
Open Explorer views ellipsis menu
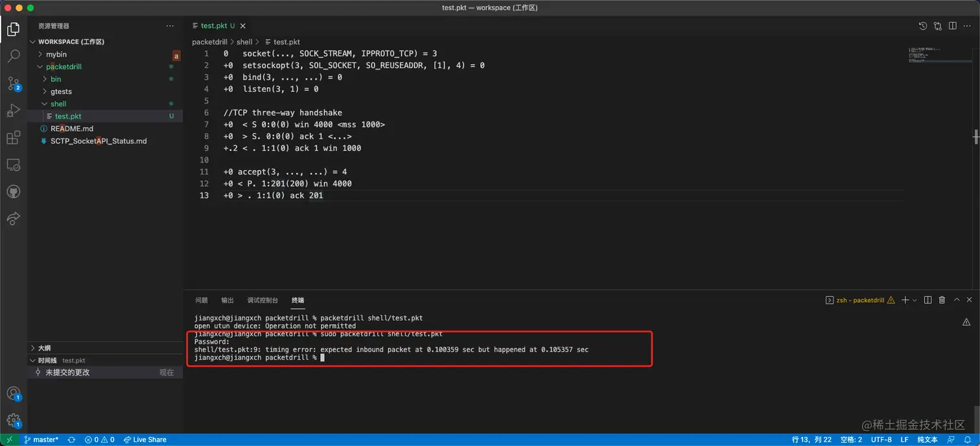pyautogui.click(x=170, y=26)
